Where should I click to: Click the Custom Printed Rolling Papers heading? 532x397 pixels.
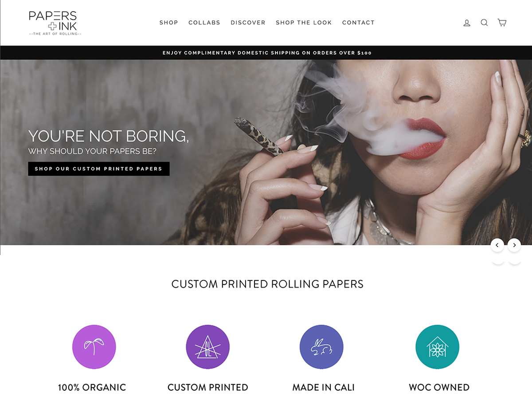pyautogui.click(x=267, y=284)
